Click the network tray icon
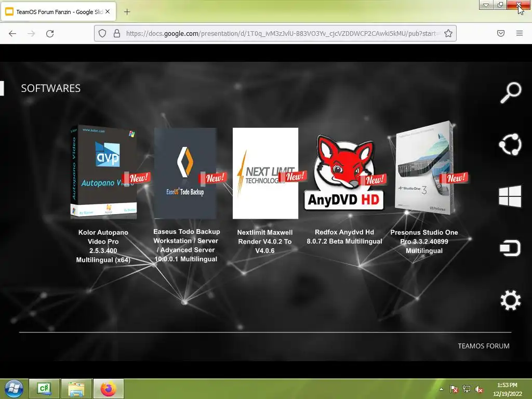This screenshot has width=532, height=399. [467, 389]
